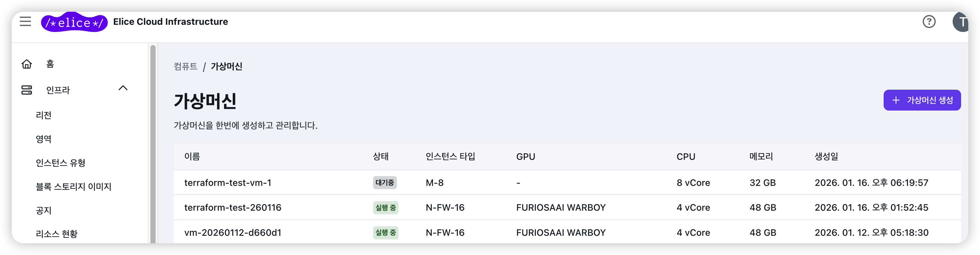The image size is (980, 255).
Task: Open the hamburger navigation menu
Action: (x=25, y=21)
